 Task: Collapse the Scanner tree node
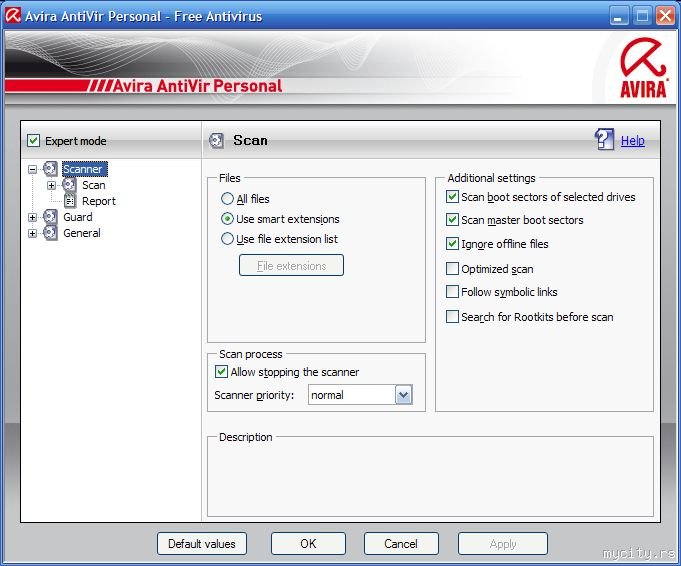[x=32, y=169]
